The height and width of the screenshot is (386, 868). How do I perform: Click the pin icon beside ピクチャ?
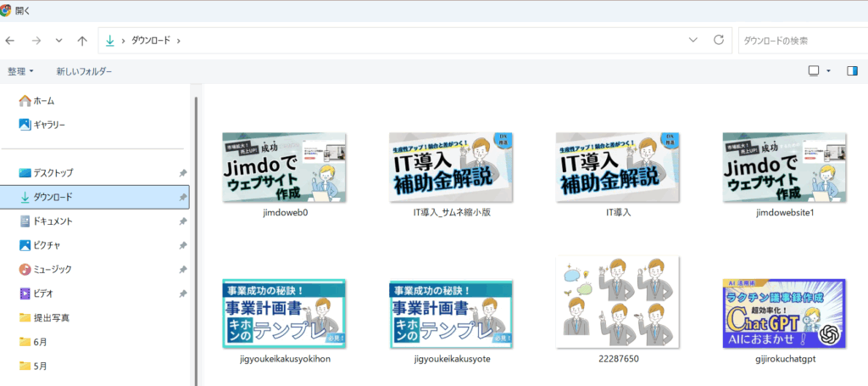(x=183, y=245)
